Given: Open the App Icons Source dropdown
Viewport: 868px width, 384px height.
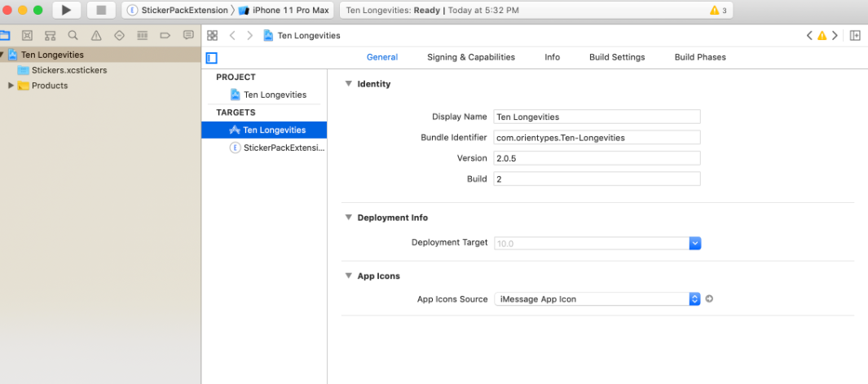Looking at the screenshot, I should [597, 299].
